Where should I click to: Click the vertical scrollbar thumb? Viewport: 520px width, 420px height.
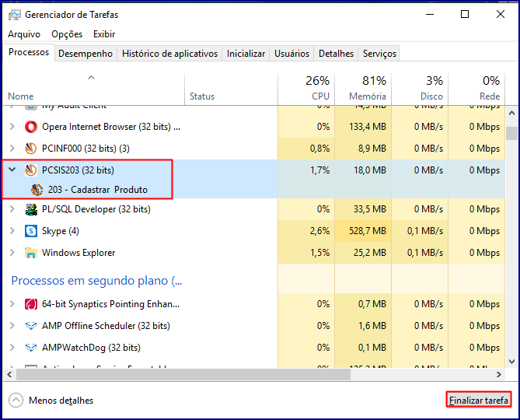(x=511, y=133)
